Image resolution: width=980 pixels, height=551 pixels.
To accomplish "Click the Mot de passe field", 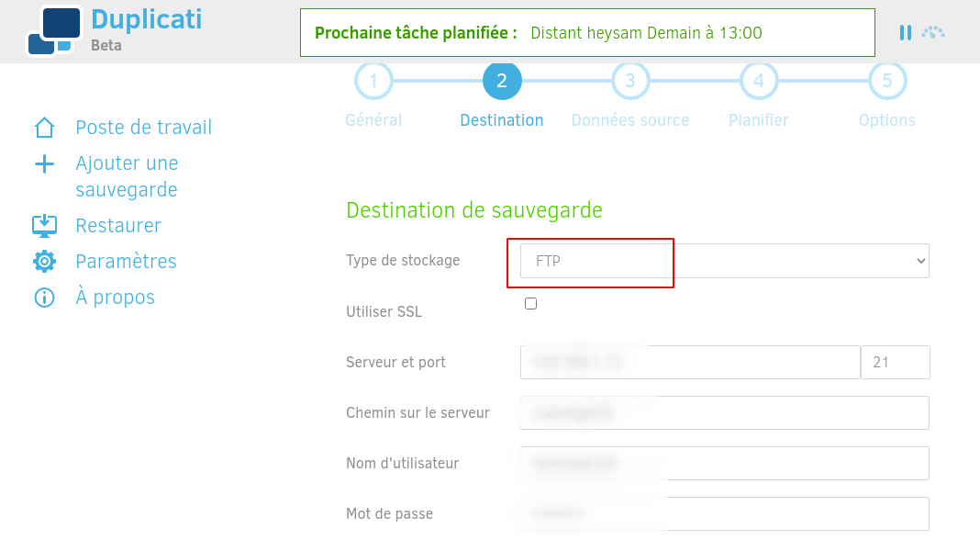I will [x=725, y=514].
